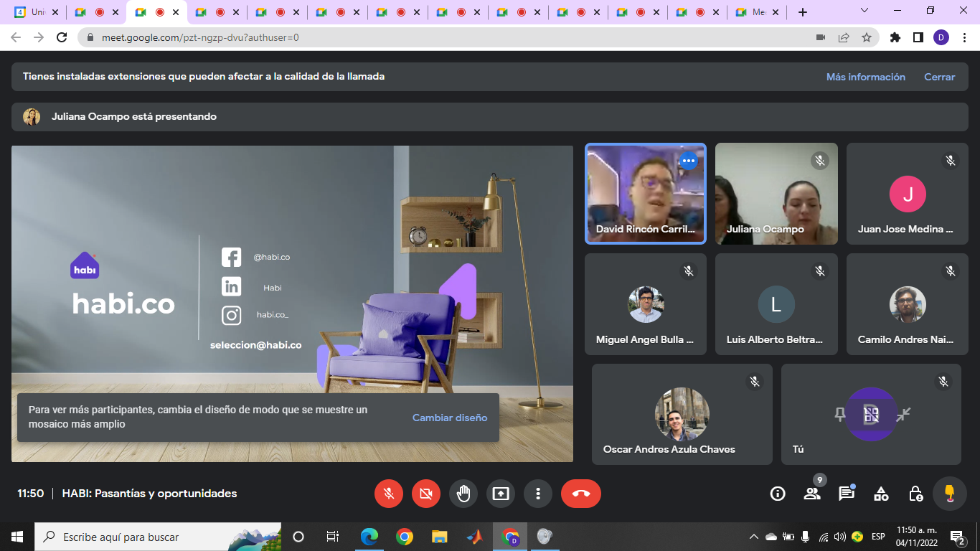This screenshot has height=551, width=980.
Task: Toggle the microphone on
Action: point(389,494)
